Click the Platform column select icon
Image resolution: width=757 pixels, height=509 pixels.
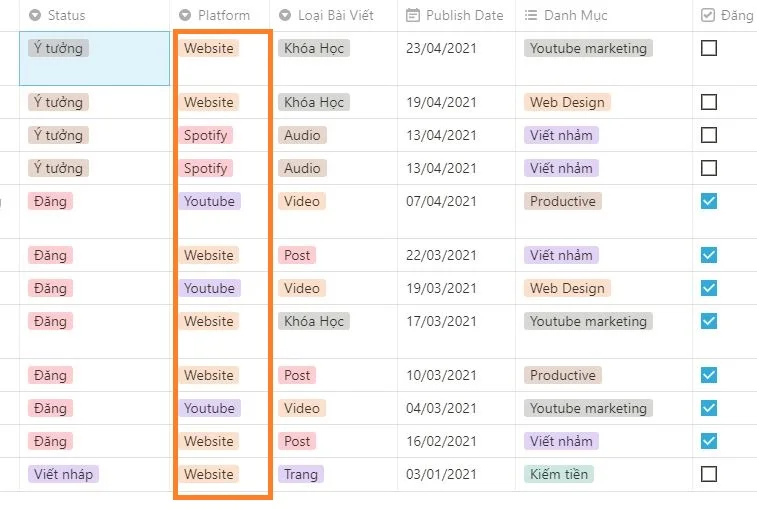[185, 15]
